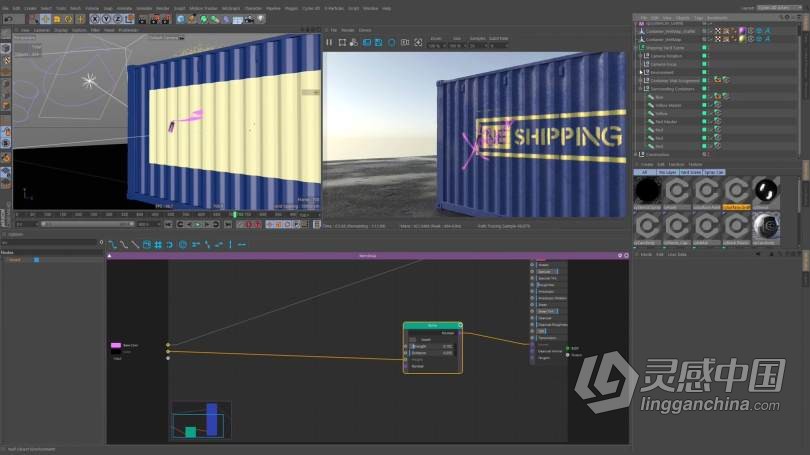810x455 pixels.
Task: Open the Help menu in main menu bar
Action: (x=386, y=8)
